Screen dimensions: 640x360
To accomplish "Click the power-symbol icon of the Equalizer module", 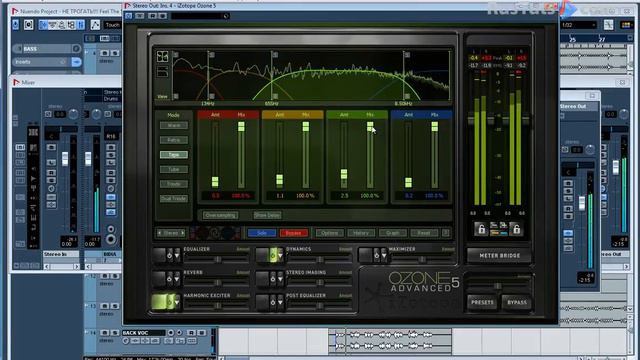I will 169,256.
